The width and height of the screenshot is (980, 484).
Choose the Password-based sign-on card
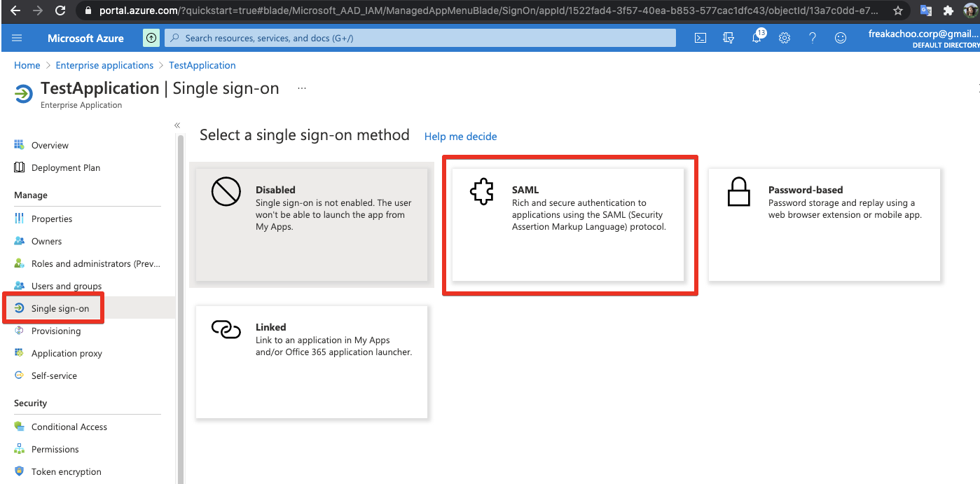click(x=824, y=224)
